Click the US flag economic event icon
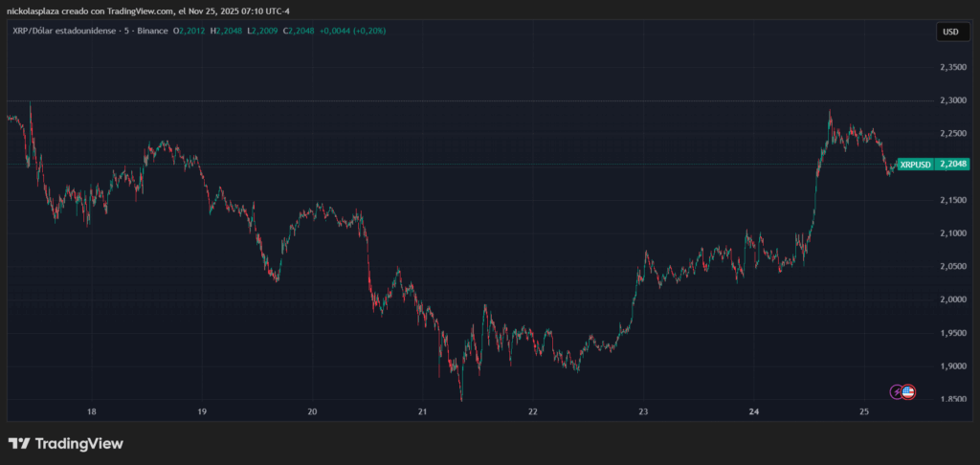980x465 pixels. [x=908, y=391]
